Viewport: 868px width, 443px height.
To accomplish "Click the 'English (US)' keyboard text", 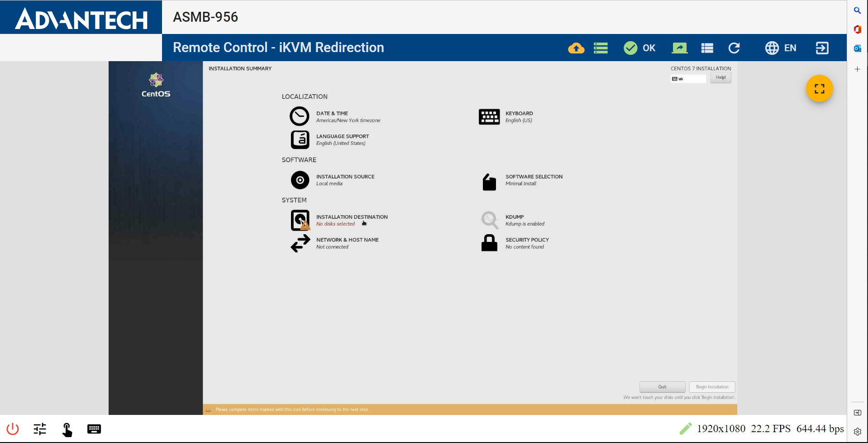I will (519, 120).
